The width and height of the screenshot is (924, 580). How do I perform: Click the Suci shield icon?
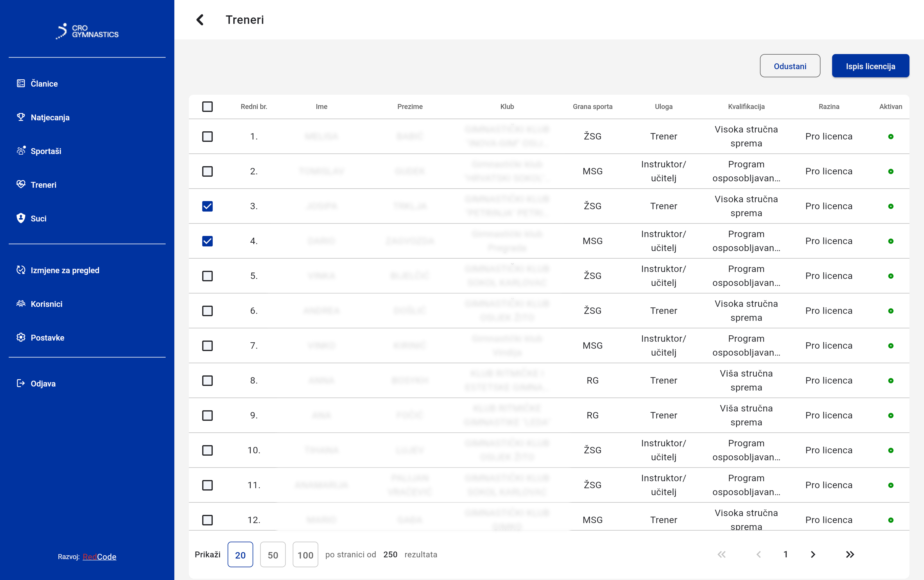21,218
